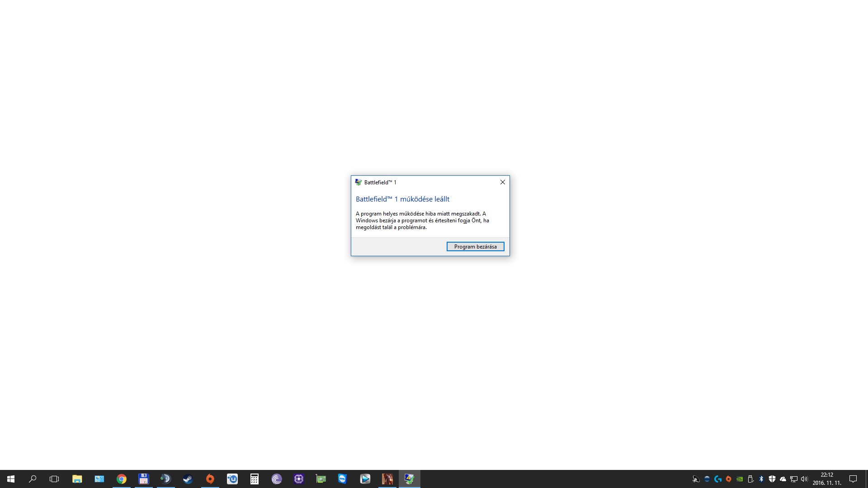Open Bluetooth tray icon
Viewport: 868px width, 488px height.
click(761, 479)
